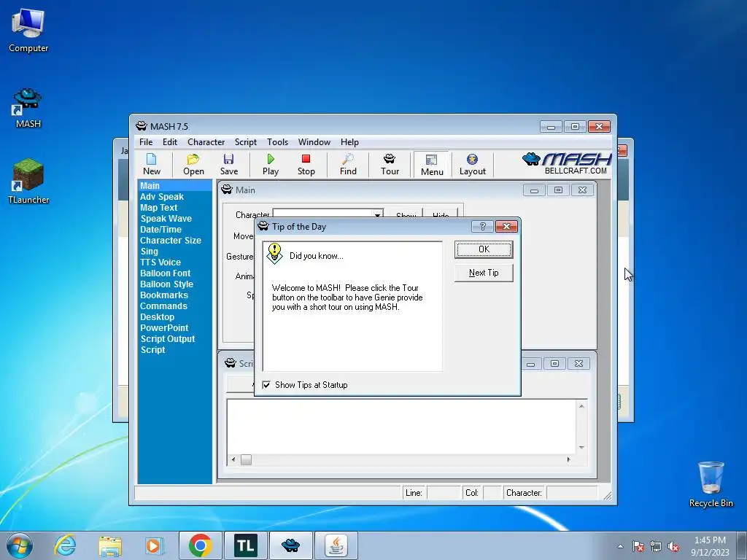This screenshot has width=747, height=560.
Task: Select PowerPoint in the sidebar
Action: coord(164,328)
